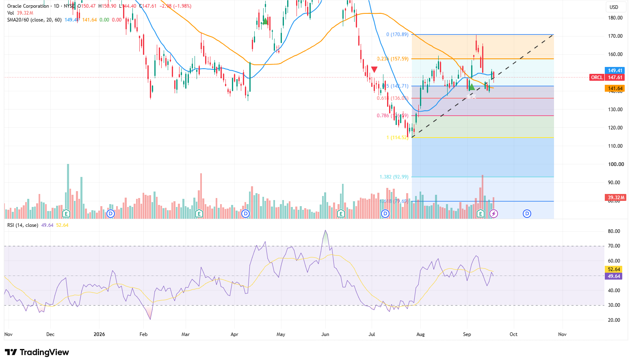Click the 70.00 level on the RSI scale
Screen dimensions: 632x364
click(x=614, y=246)
